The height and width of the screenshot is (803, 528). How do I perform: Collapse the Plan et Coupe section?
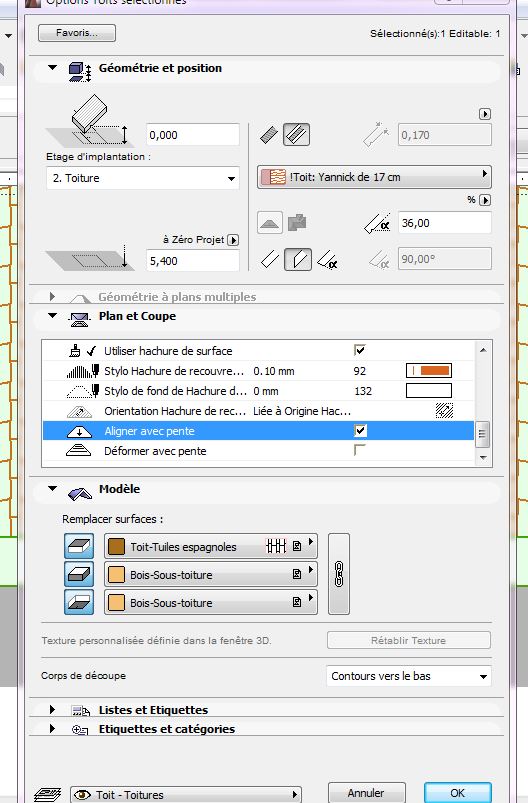pos(52,315)
